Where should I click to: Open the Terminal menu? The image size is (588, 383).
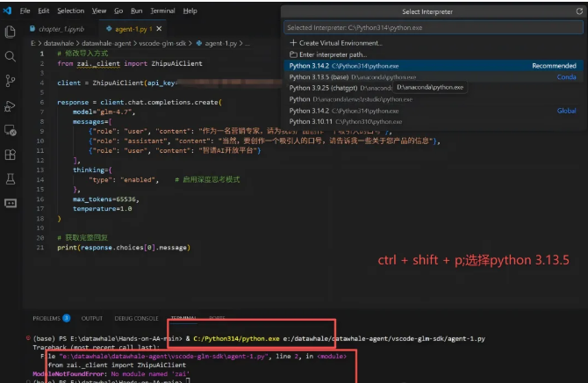[162, 11]
